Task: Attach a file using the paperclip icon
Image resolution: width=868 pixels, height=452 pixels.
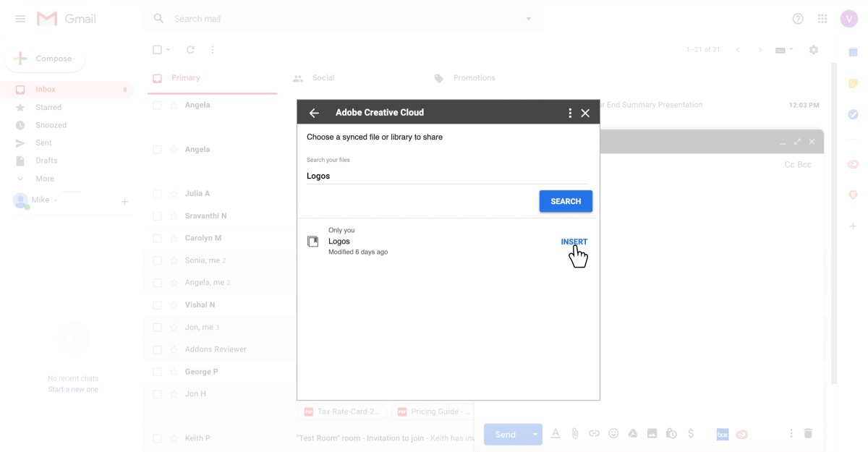Action: click(x=575, y=434)
